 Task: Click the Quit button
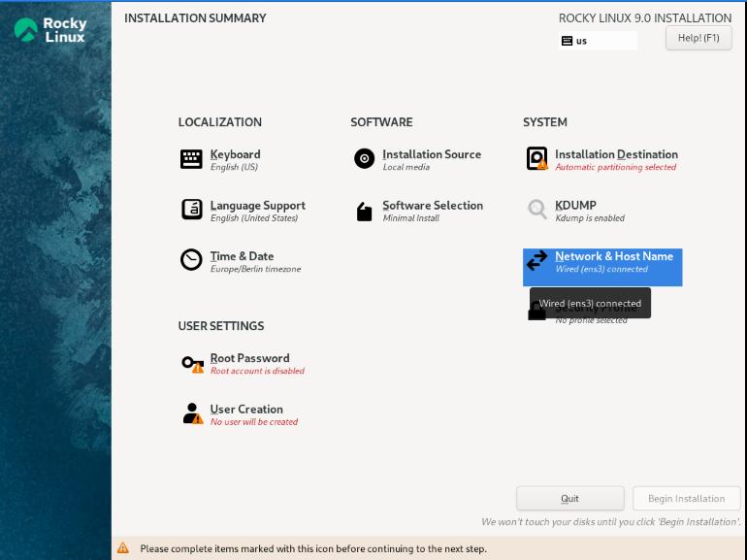569,499
